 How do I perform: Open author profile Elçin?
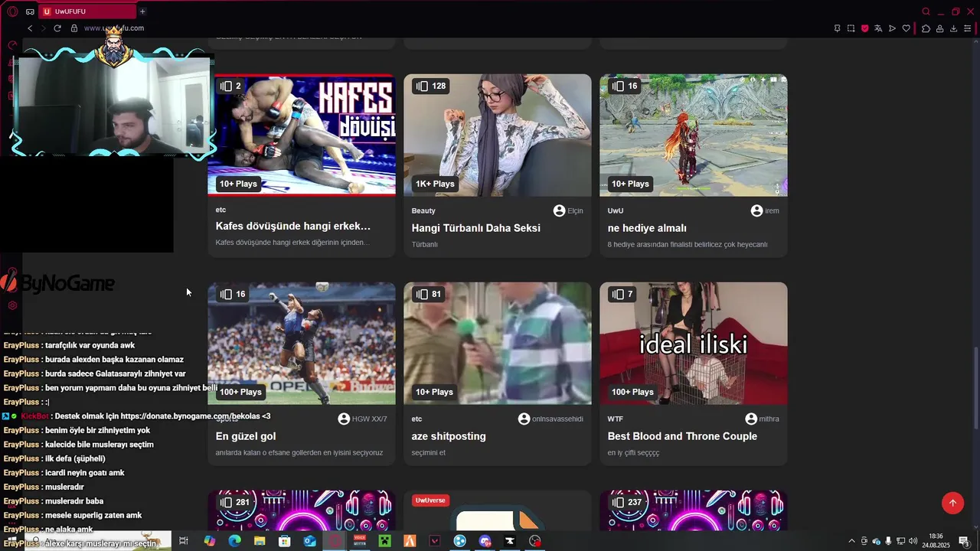[x=568, y=210]
